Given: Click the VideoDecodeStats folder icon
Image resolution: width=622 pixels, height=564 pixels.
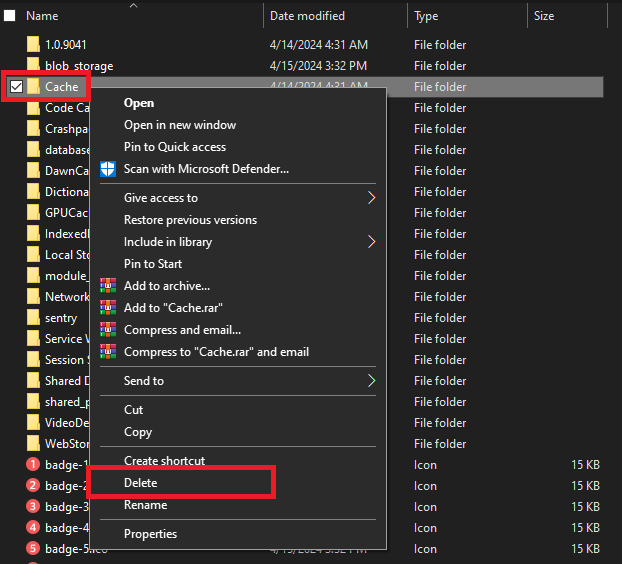Looking at the screenshot, I should (x=33, y=422).
